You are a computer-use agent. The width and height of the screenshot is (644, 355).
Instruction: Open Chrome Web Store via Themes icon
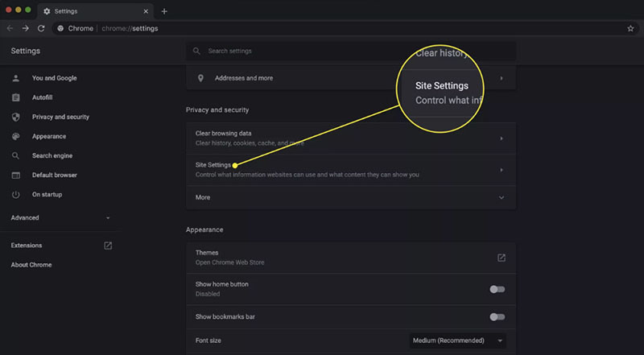[x=501, y=258]
